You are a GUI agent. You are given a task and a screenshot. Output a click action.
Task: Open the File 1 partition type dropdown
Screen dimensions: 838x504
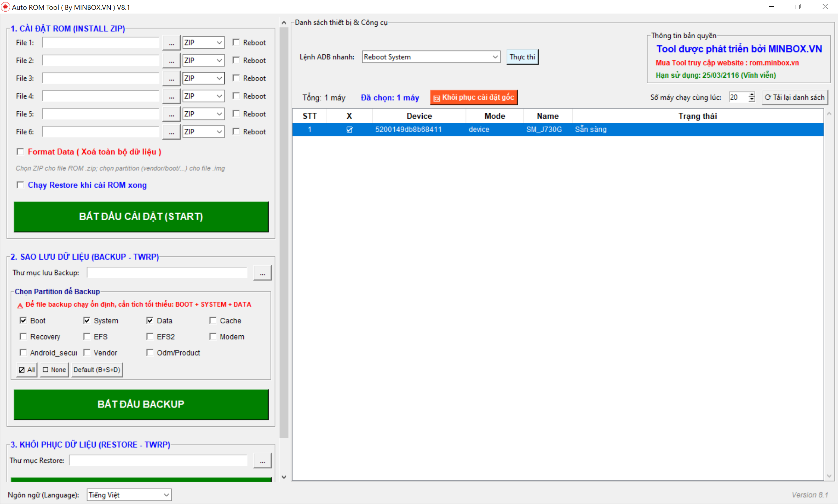tap(203, 43)
